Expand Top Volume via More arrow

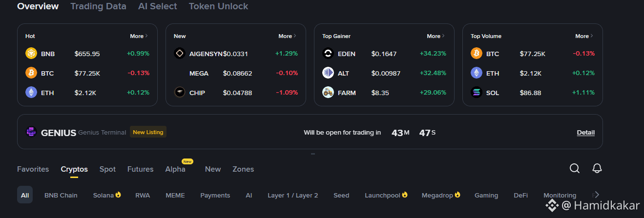tap(584, 36)
